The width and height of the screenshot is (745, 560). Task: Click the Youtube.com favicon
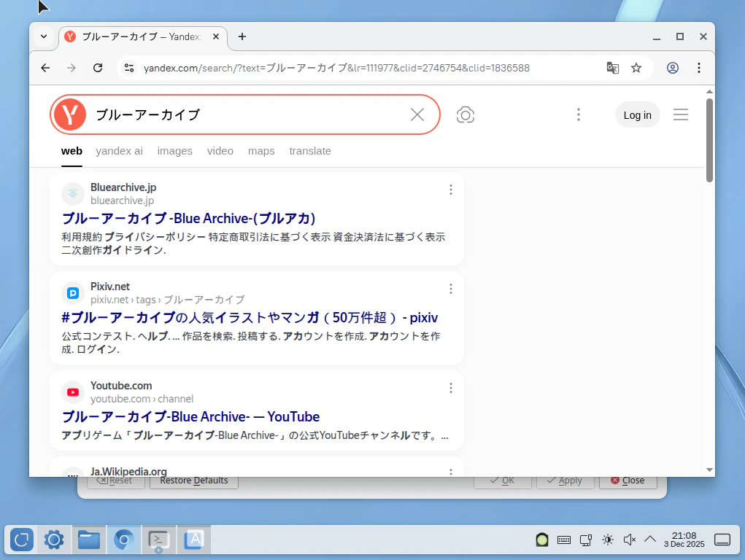pos(73,392)
